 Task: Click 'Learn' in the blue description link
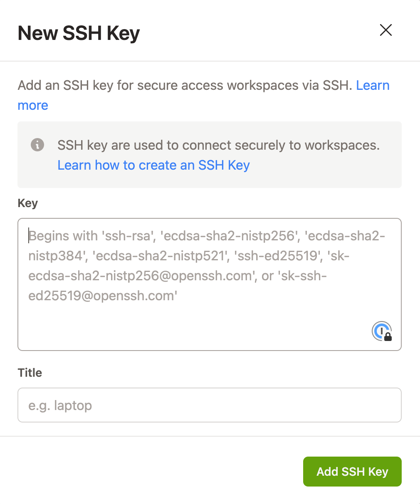click(x=372, y=85)
